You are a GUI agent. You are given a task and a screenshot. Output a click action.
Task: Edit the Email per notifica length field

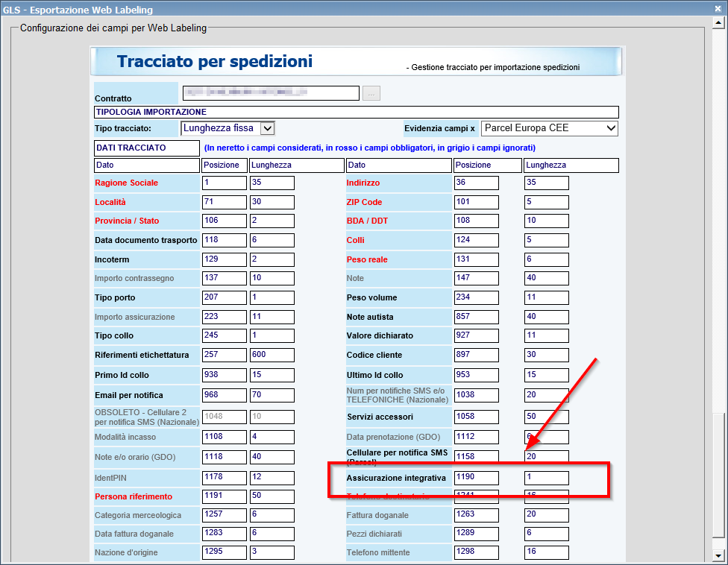coord(272,395)
